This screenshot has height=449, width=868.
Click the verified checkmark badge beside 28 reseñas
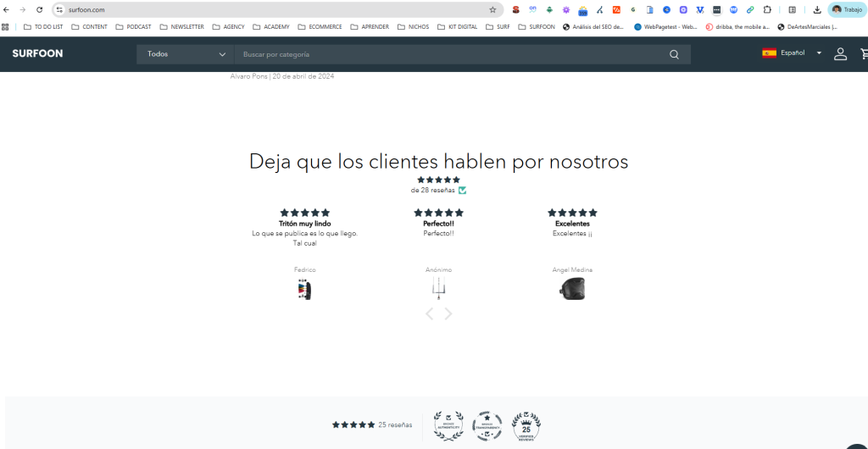point(462,191)
